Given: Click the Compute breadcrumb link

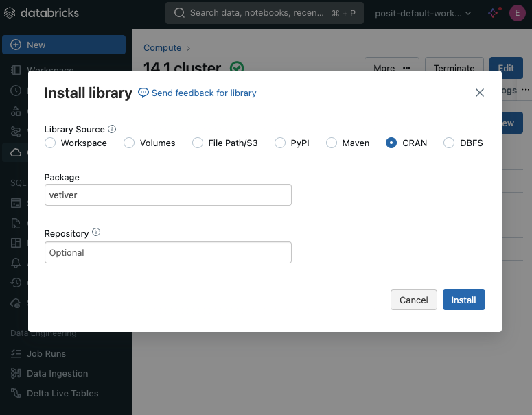Looking at the screenshot, I should click(163, 48).
